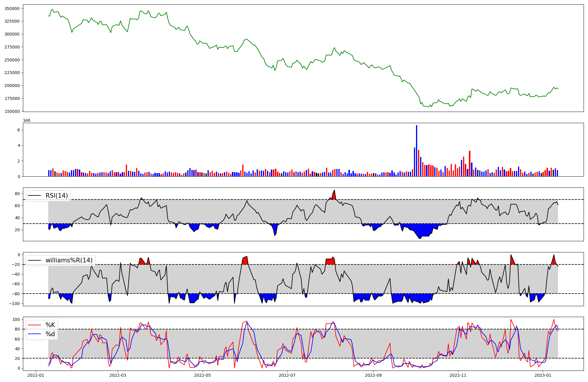Click the red %K legend entry
Image resolution: width=588 pixels, height=382 pixels.
50,325
